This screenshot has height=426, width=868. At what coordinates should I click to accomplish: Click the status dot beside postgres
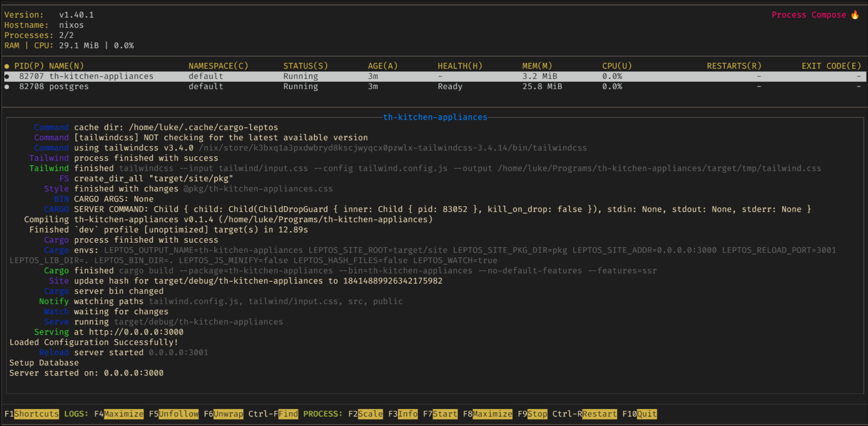pos(7,87)
